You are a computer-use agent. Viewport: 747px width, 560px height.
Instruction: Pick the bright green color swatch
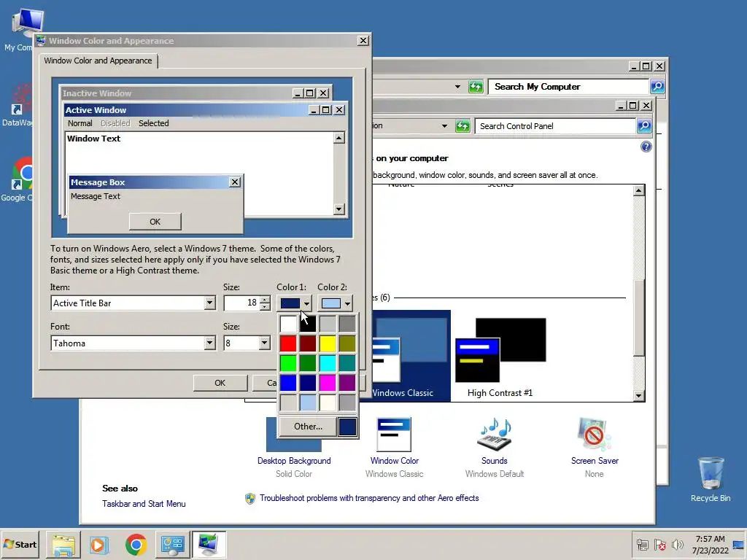(288, 363)
